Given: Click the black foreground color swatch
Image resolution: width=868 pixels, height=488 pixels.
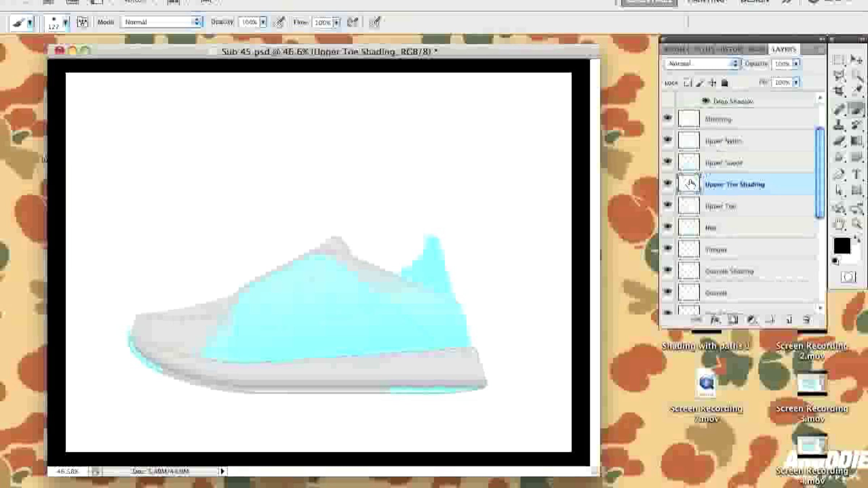Looking at the screenshot, I should (x=842, y=246).
